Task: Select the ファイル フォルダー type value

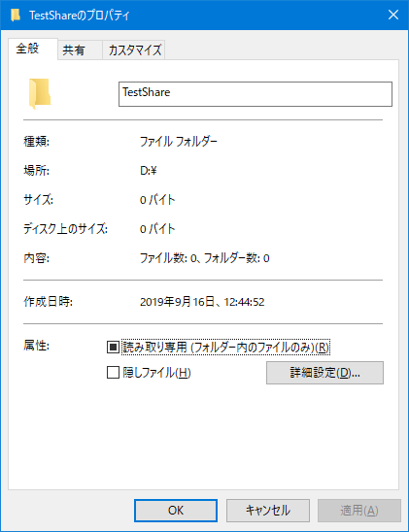Action: (179, 141)
